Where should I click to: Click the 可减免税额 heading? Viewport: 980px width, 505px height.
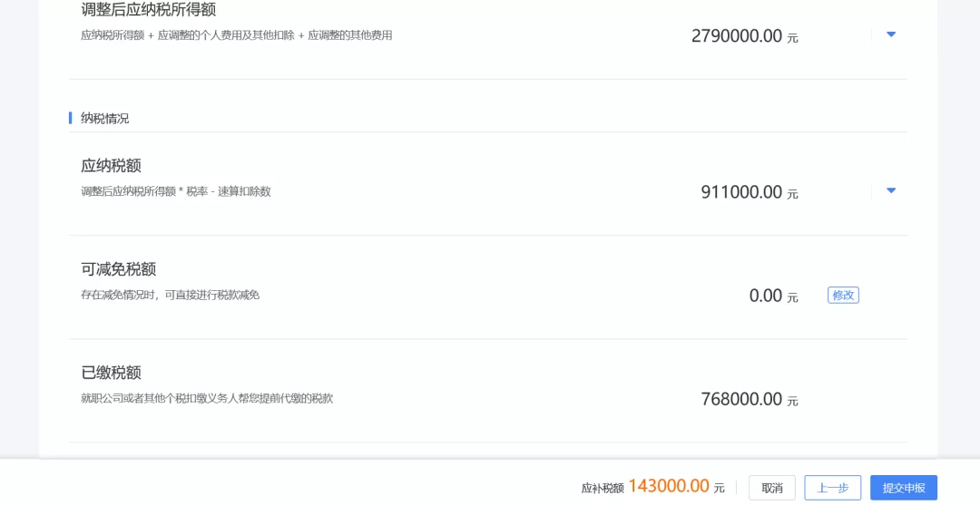[118, 269]
